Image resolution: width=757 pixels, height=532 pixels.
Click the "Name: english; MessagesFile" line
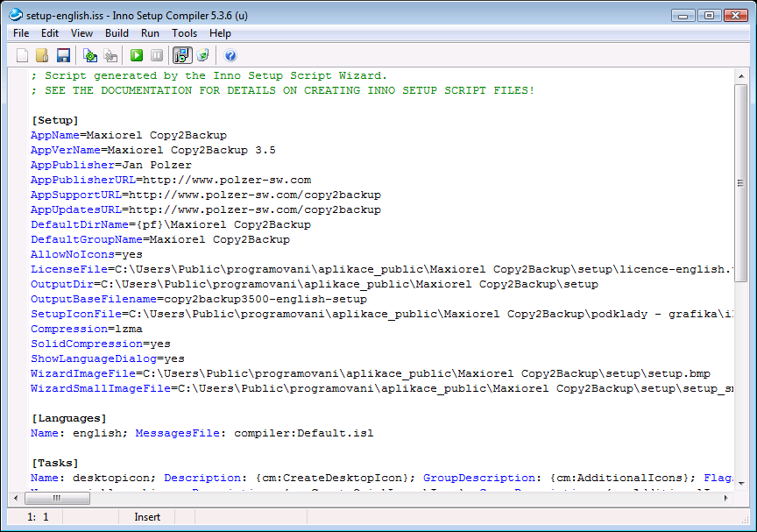[202, 433]
